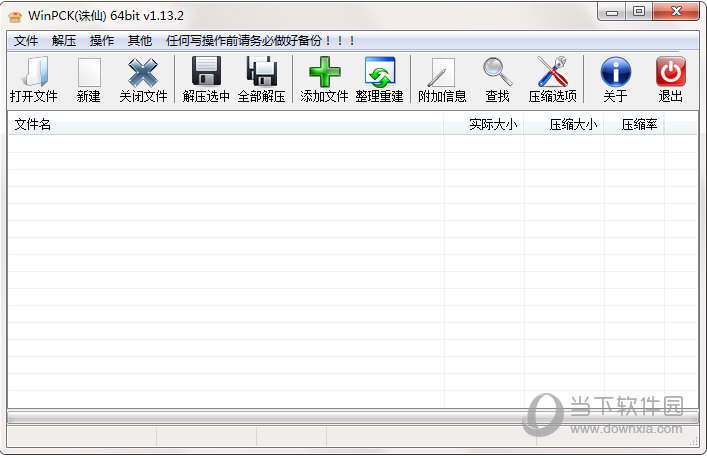
Task: Sort by 实际大小 column header
Action: tap(484, 124)
